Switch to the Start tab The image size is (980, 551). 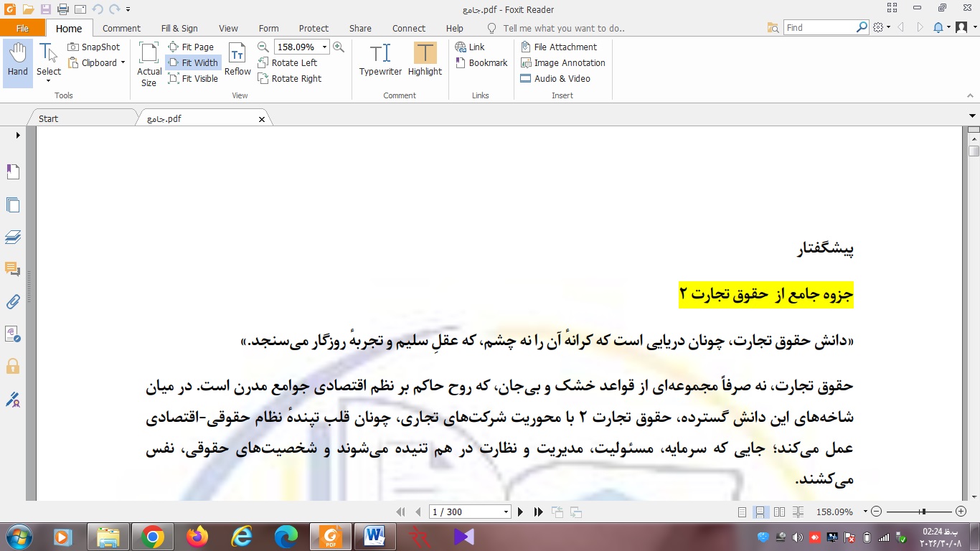(x=49, y=118)
